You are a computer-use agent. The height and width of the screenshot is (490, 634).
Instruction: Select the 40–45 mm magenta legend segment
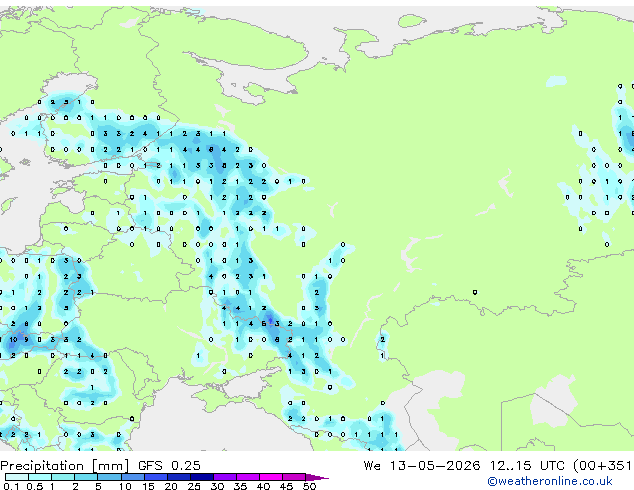pos(271,477)
